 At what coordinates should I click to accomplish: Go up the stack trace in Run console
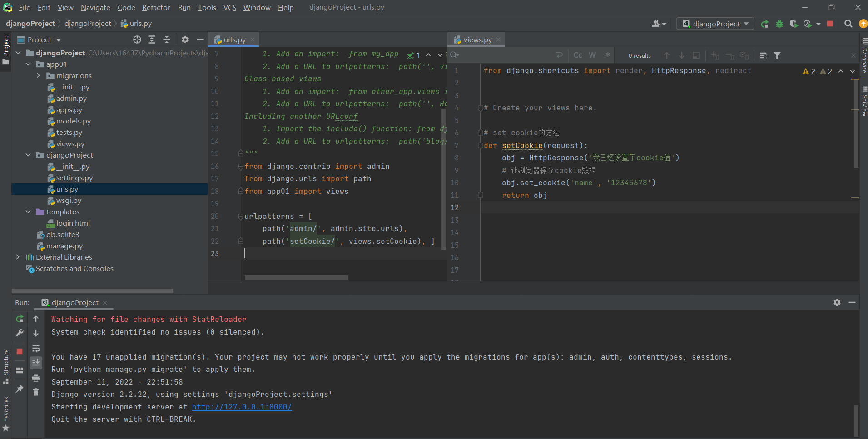tap(36, 319)
